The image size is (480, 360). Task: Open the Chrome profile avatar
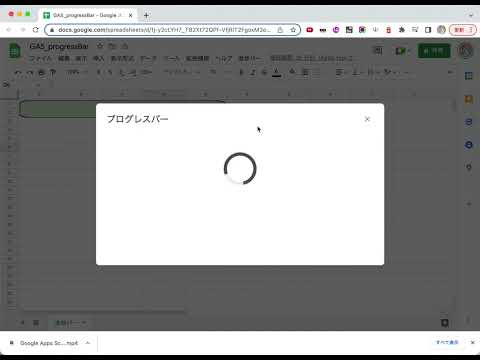[x=441, y=30]
